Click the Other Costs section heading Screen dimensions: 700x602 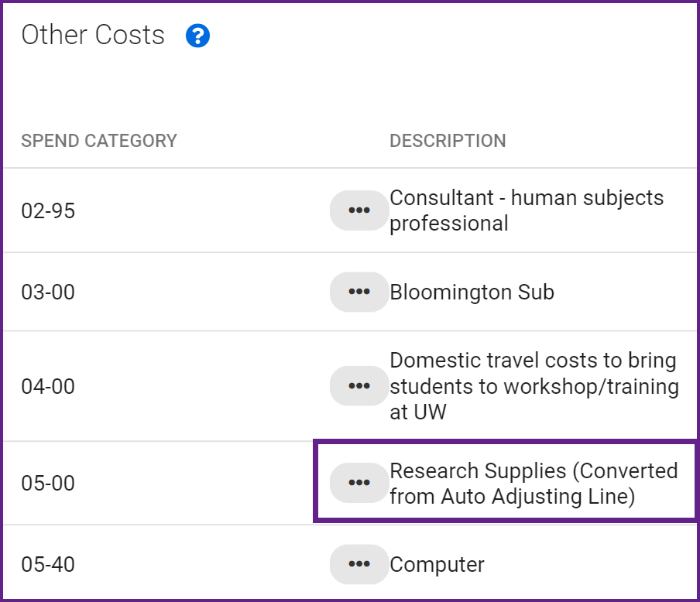coord(93,35)
